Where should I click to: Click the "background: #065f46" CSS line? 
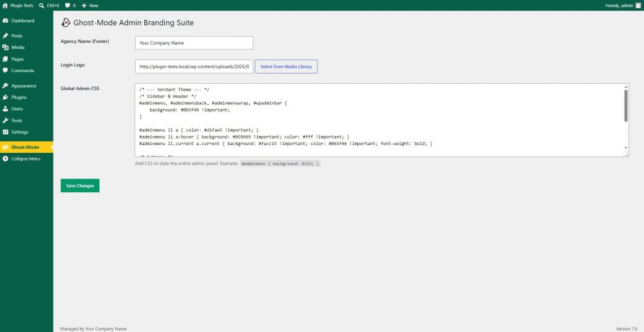click(x=190, y=110)
